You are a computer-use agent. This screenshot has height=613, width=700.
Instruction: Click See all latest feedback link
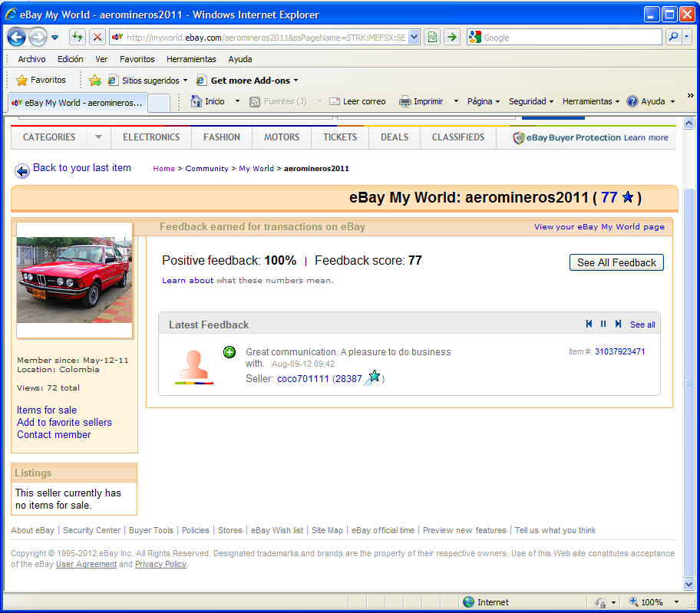[x=642, y=325]
